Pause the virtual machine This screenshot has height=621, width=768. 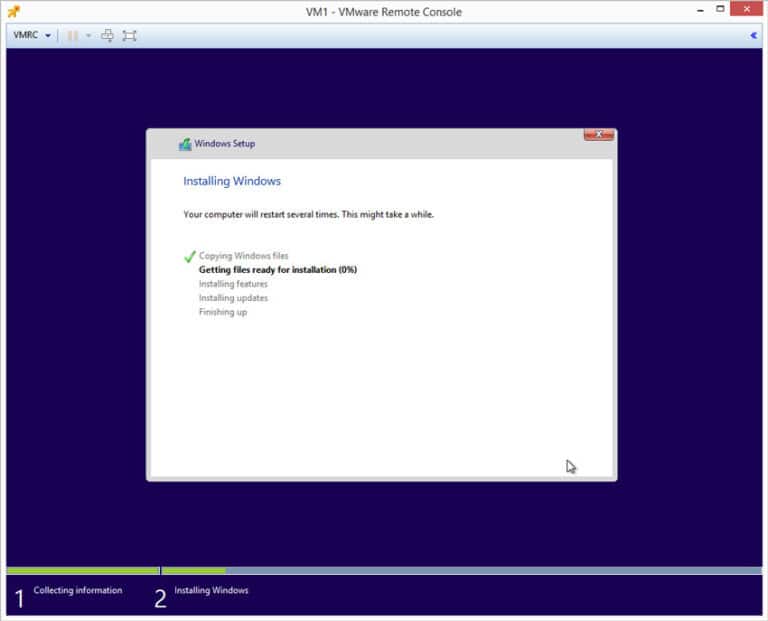pos(72,35)
